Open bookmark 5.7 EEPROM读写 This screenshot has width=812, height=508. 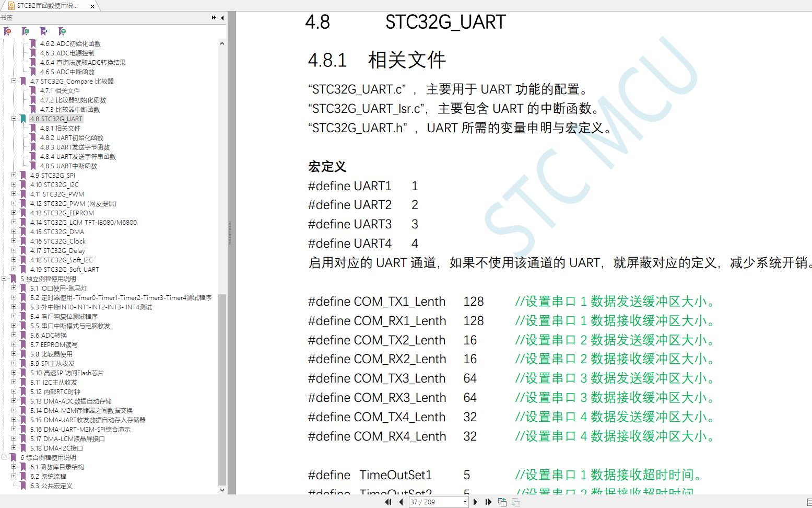click(x=54, y=345)
